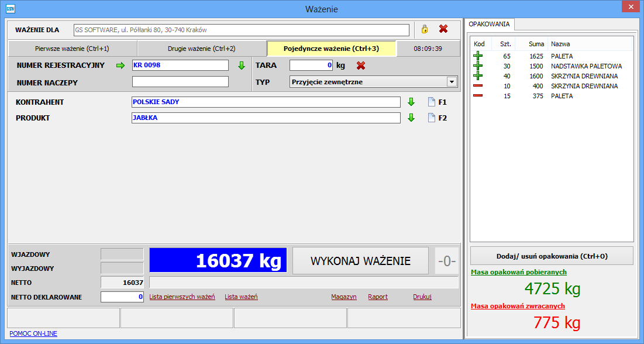Screen dimensions: 644x344
Task: Clear the Tara value with red X
Action: 361,66
